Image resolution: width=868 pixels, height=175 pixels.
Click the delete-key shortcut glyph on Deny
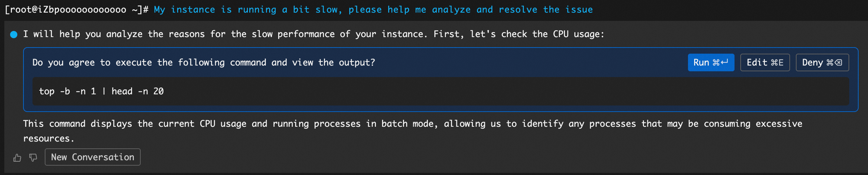coord(834,63)
